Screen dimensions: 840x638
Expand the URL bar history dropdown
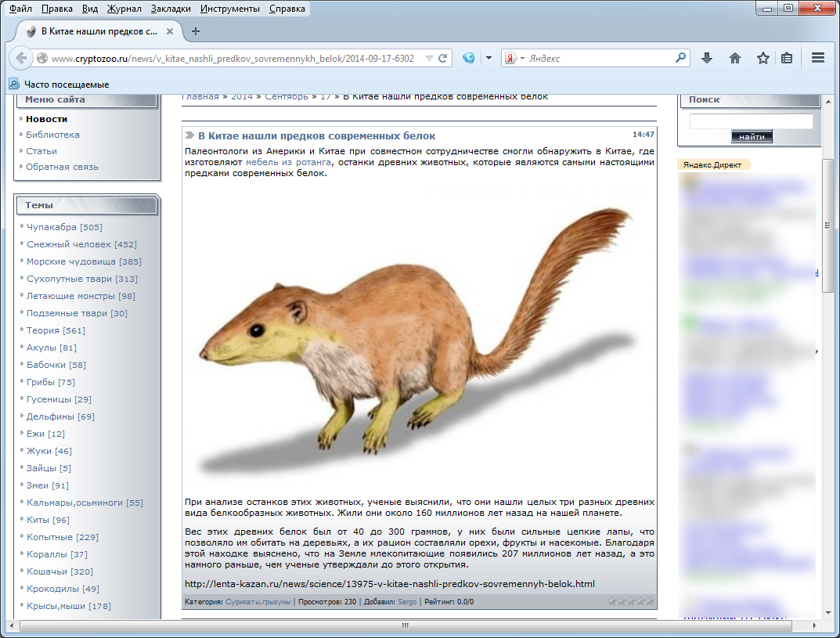coord(429,58)
